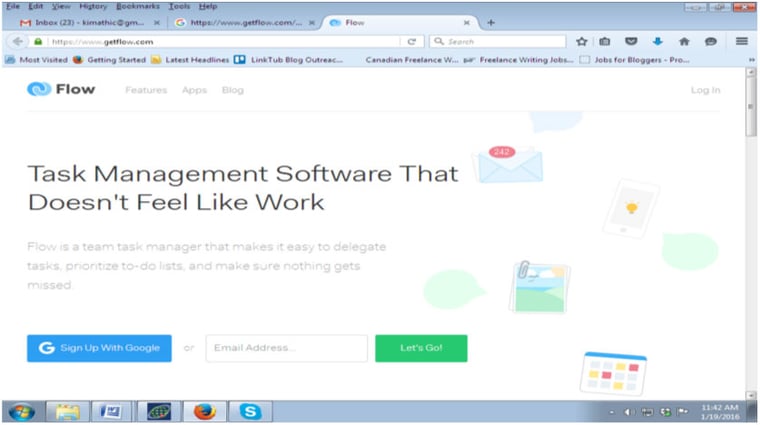This screenshot has height=425, width=760.
Task: Go to Firefox home page icon
Action: [x=684, y=41]
